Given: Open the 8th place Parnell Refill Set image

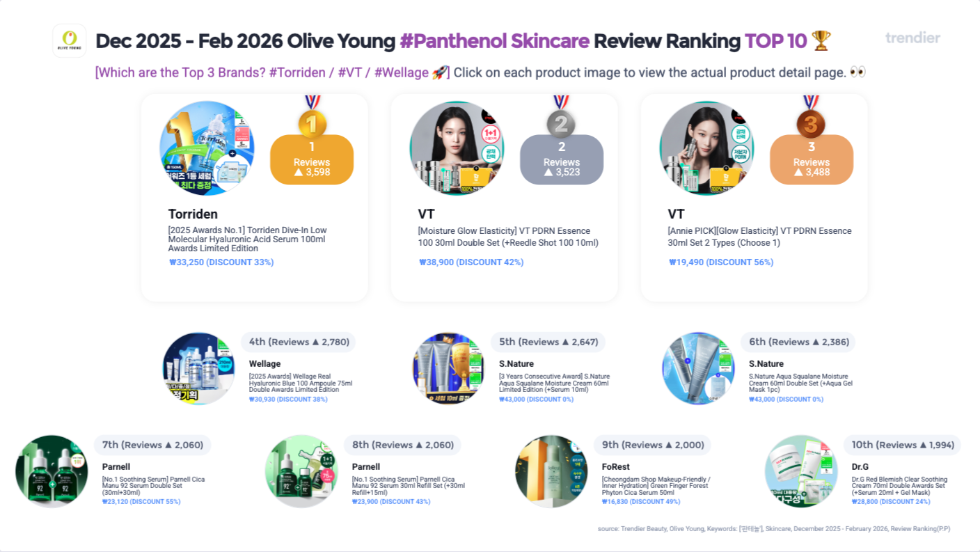Looking at the screenshot, I should pos(301,471).
